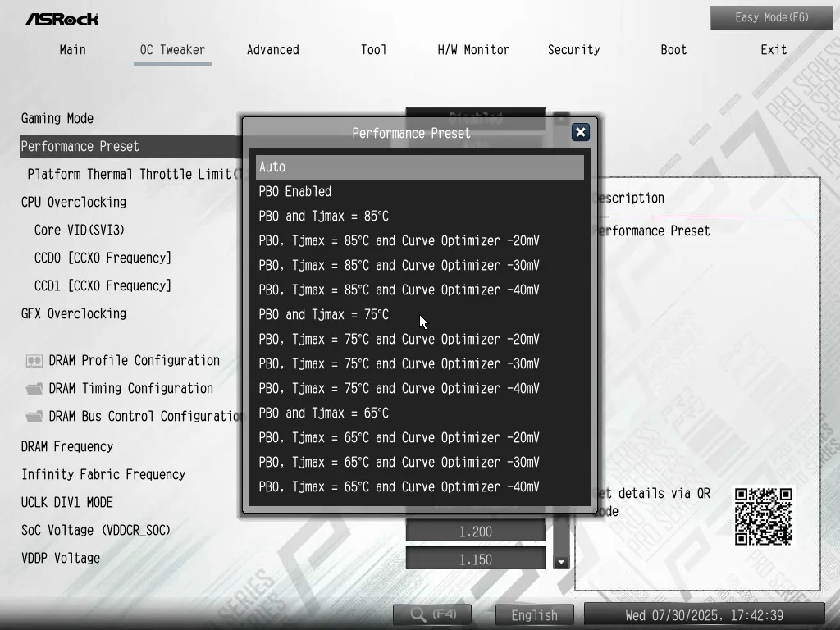Open DRAM Profile Configuration icon
The width and height of the screenshot is (840, 630).
[x=34, y=361]
